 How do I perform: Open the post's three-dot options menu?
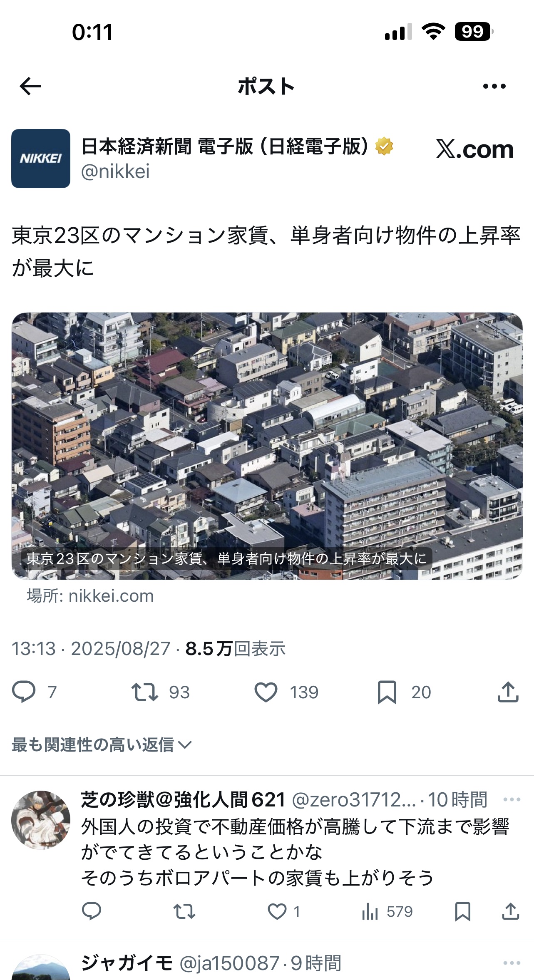pos(494,86)
